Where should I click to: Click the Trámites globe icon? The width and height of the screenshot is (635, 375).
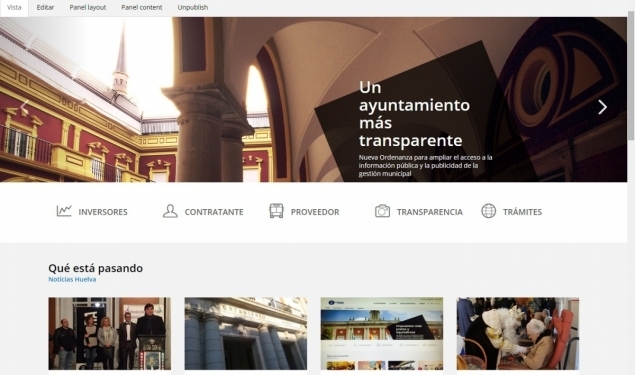488,211
